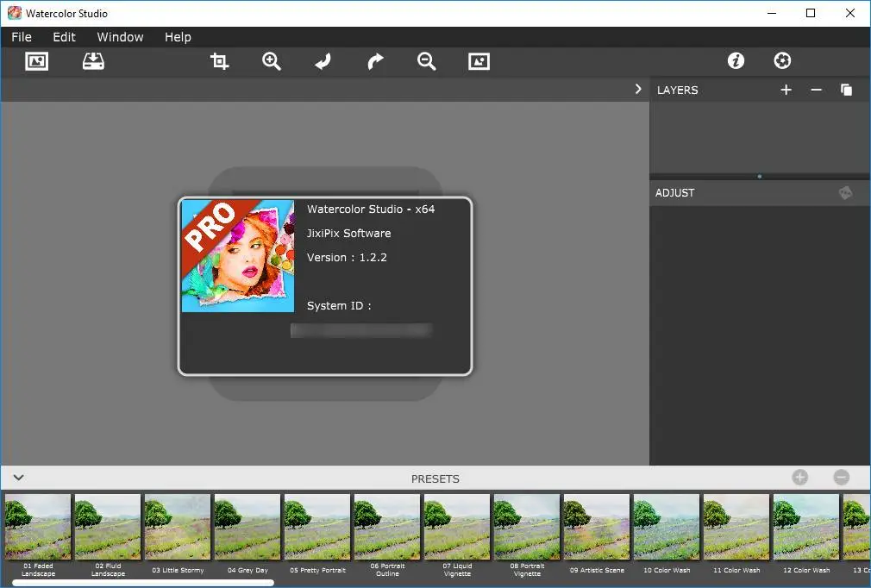Viewport: 871px width, 588px height.
Task: Click the Watercolor Studio PRO logo image
Action: click(x=238, y=256)
